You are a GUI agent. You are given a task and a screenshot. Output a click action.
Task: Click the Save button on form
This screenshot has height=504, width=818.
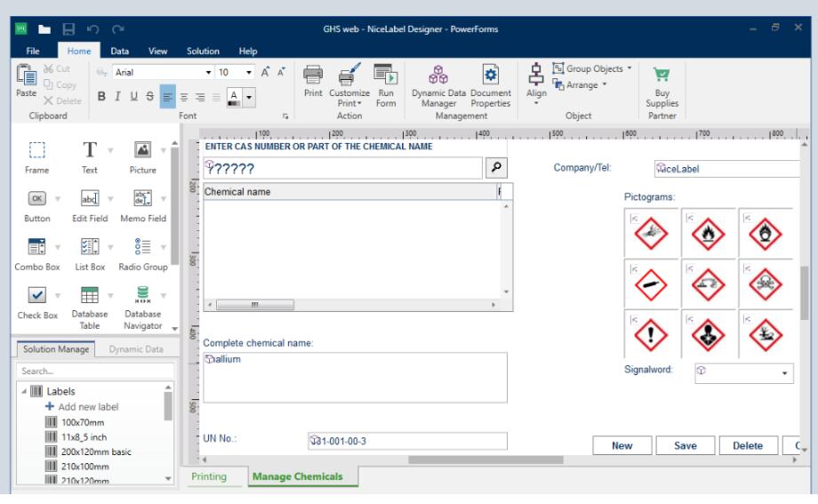(x=685, y=445)
